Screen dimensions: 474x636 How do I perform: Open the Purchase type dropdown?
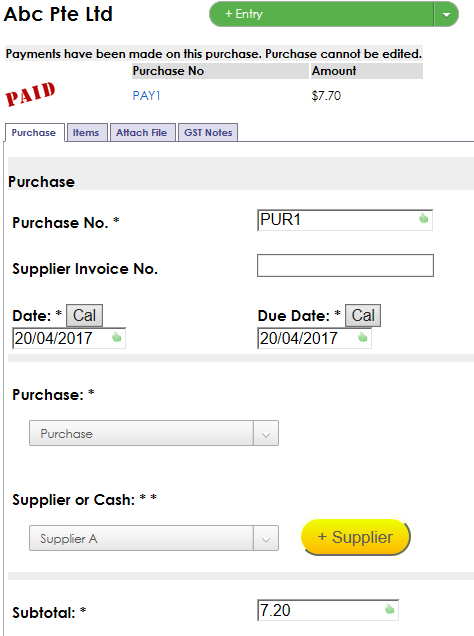tap(154, 433)
